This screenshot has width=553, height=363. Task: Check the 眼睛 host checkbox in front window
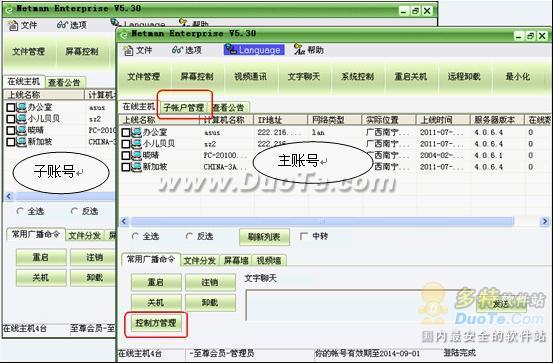click(126, 156)
